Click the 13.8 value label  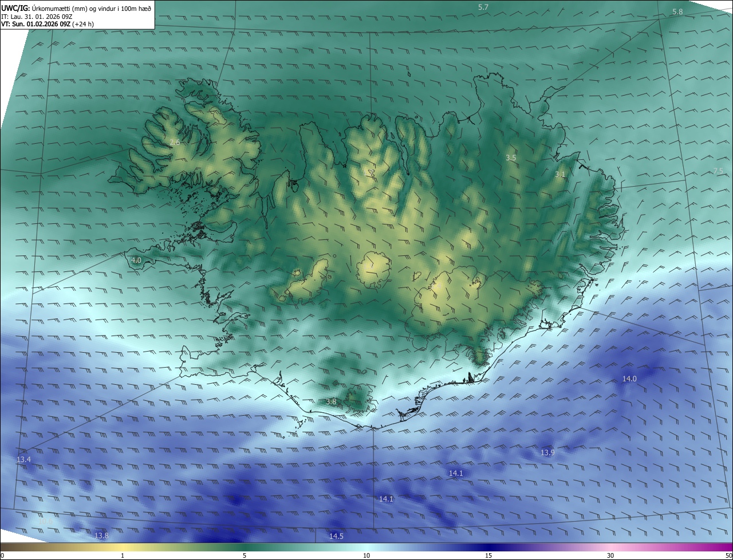[x=101, y=535]
